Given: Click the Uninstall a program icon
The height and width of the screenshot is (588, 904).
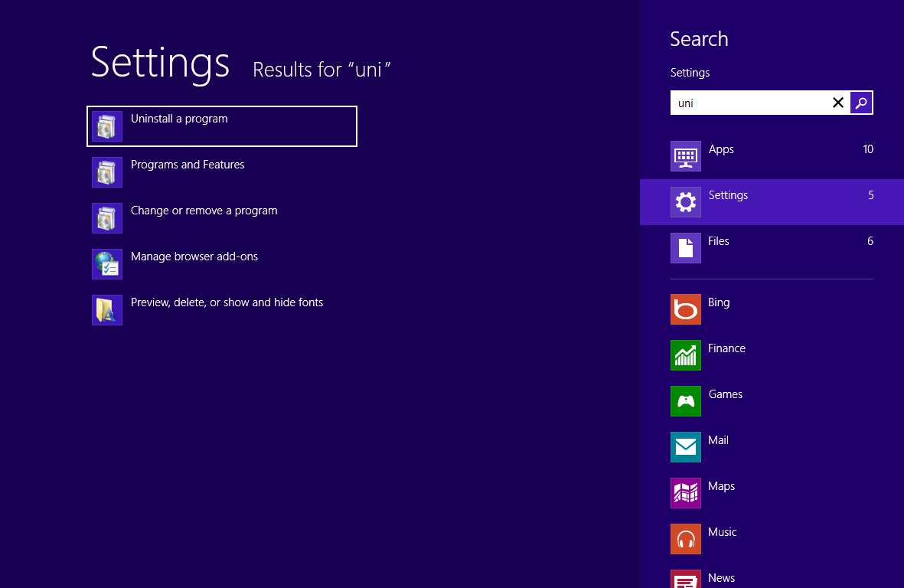Looking at the screenshot, I should [107, 126].
